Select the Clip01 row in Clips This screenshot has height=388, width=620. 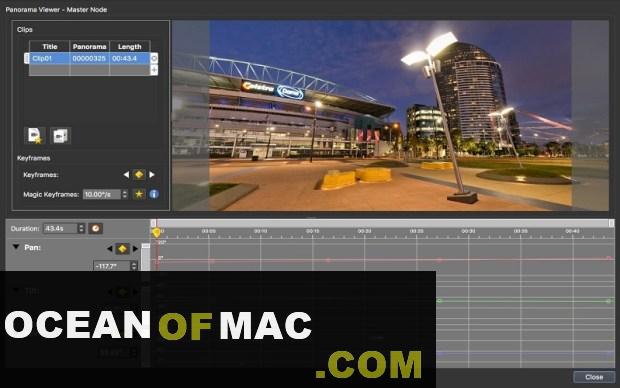coord(89,59)
